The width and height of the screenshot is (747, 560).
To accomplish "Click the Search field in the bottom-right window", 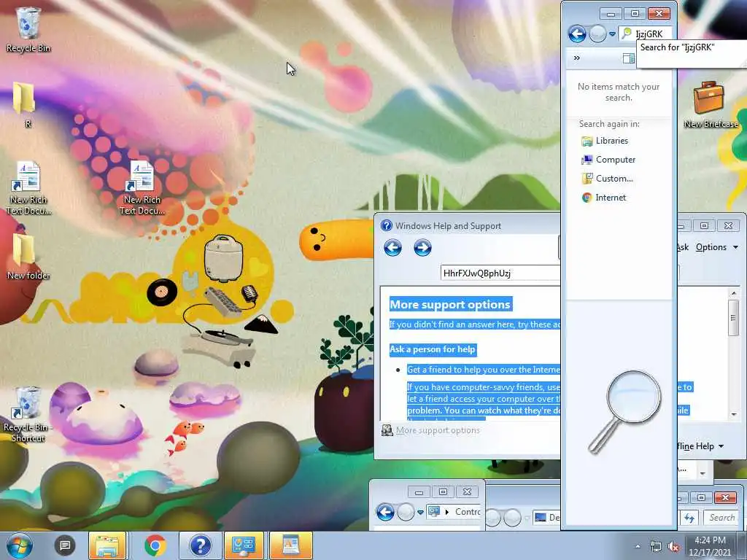I will [721, 518].
